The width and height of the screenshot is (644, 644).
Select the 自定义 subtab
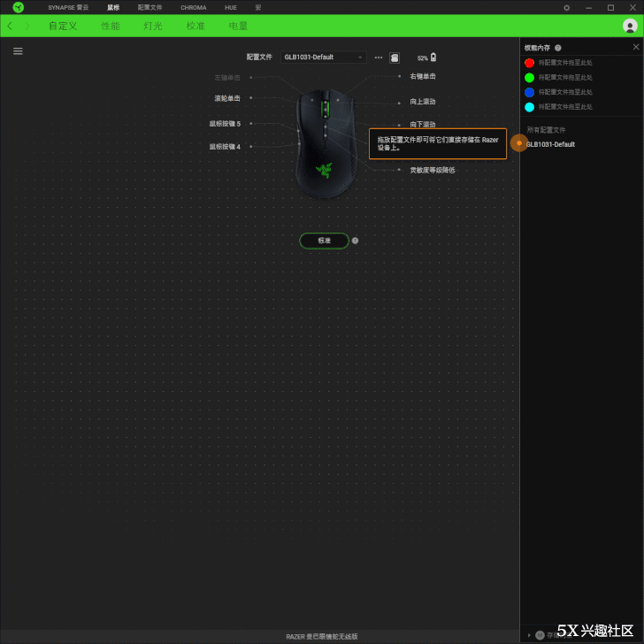[x=63, y=26]
